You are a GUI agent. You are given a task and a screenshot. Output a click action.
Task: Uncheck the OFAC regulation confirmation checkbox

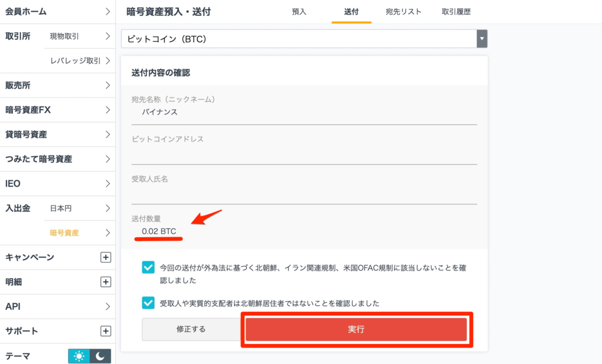[x=149, y=266]
